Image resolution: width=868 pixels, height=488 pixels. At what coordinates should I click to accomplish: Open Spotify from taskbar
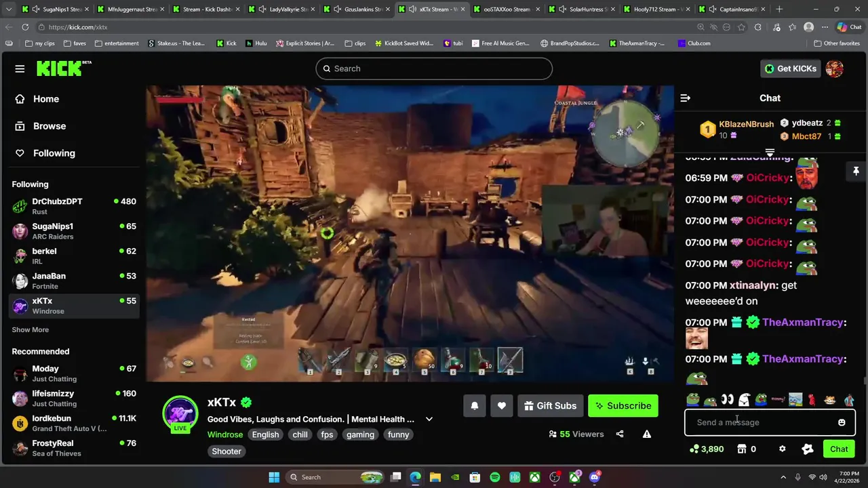coord(495,477)
